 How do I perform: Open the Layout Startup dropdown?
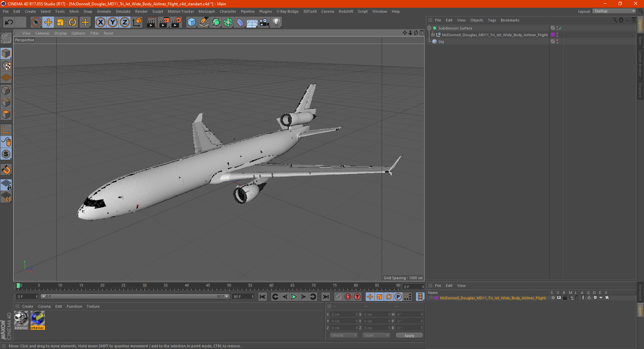[x=614, y=11]
